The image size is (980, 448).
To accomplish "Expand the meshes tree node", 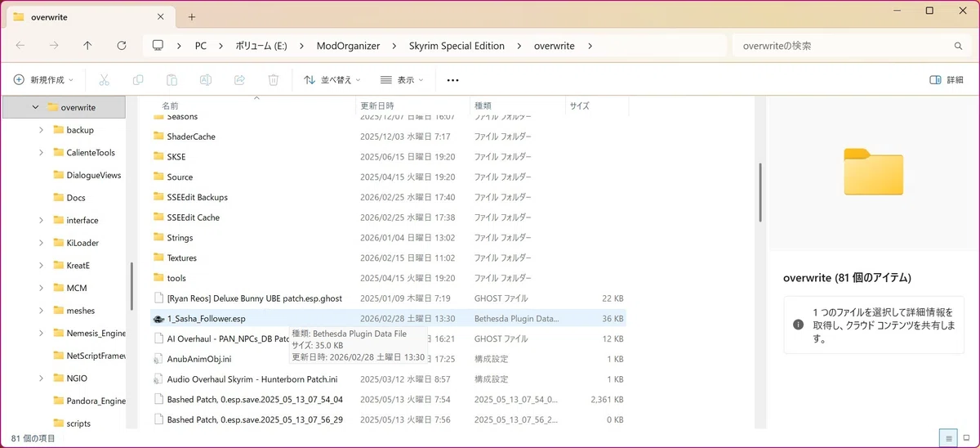I will (42, 311).
